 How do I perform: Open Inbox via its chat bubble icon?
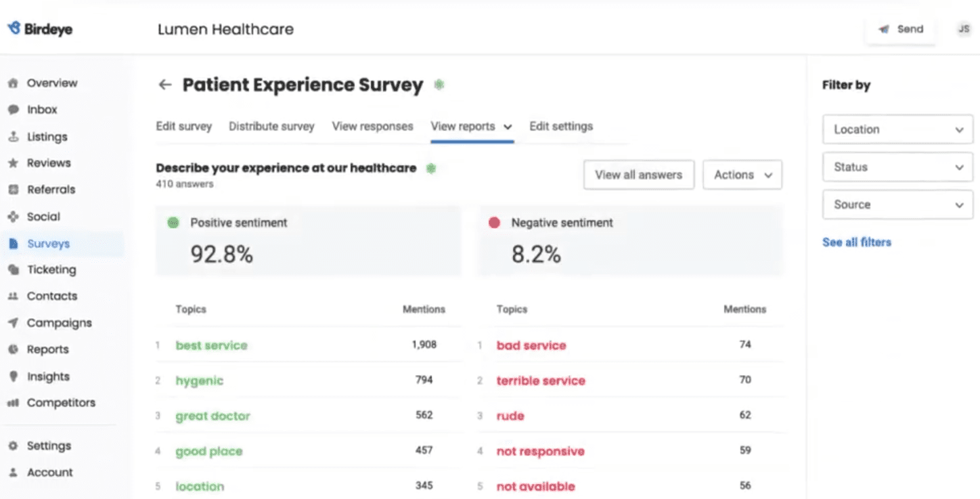pyautogui.click(x=12, y=110)
